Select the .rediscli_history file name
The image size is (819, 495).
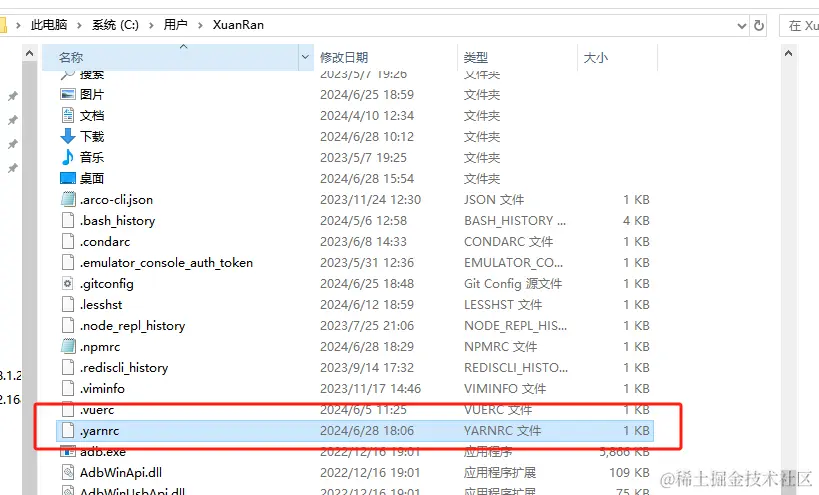point(124,368)
